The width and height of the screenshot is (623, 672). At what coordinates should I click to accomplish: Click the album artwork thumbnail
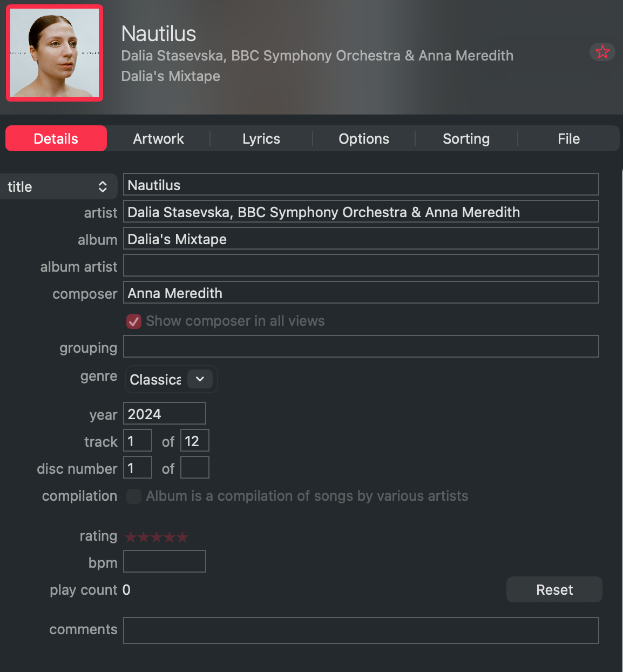tap(55, 53)
